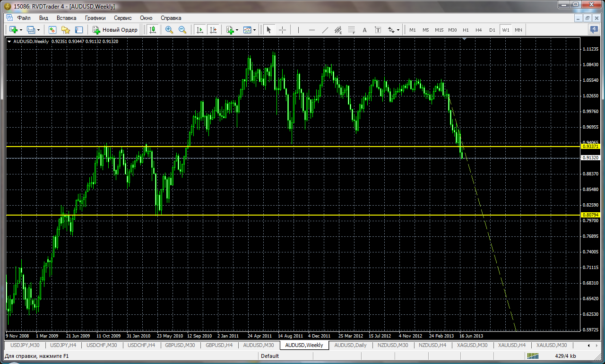
Task: Open the Profiles toolbar icon
Action: click(x=31, y=30)
